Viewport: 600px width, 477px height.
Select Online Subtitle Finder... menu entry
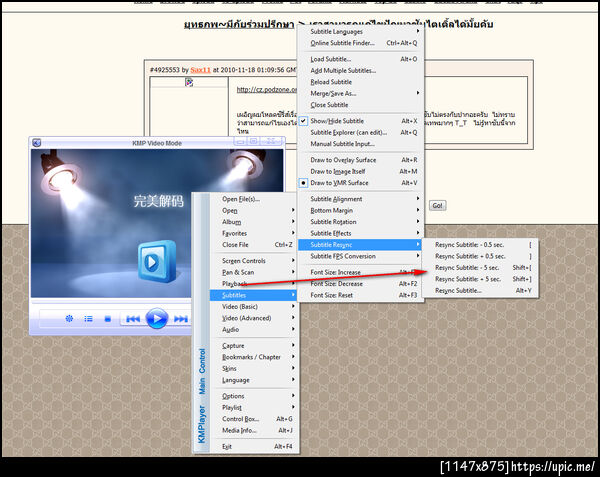(360, 43)
